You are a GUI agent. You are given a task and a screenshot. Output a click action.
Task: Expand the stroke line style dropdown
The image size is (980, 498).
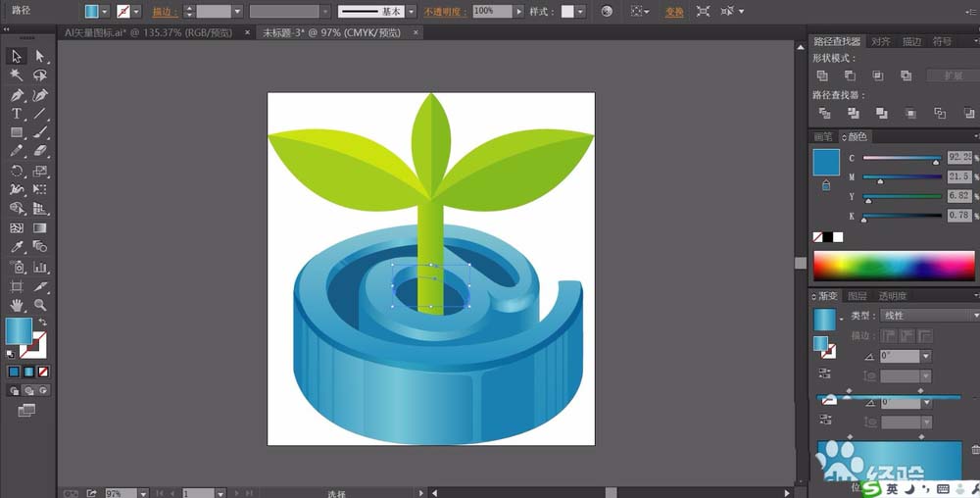(413, 12)
